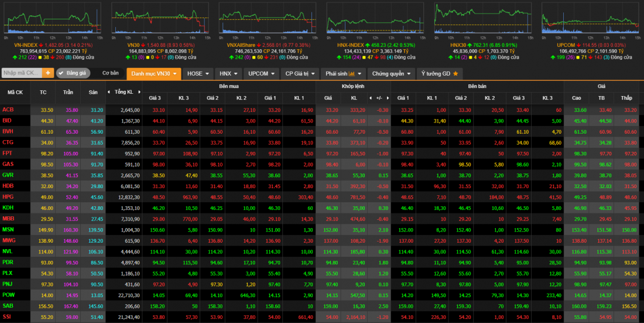Toggle the Bảng giá switch

click(73, 73)
